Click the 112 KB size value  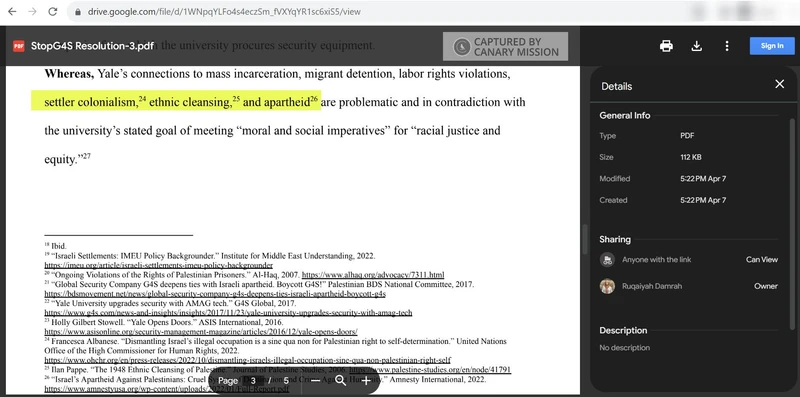[691, 157]
